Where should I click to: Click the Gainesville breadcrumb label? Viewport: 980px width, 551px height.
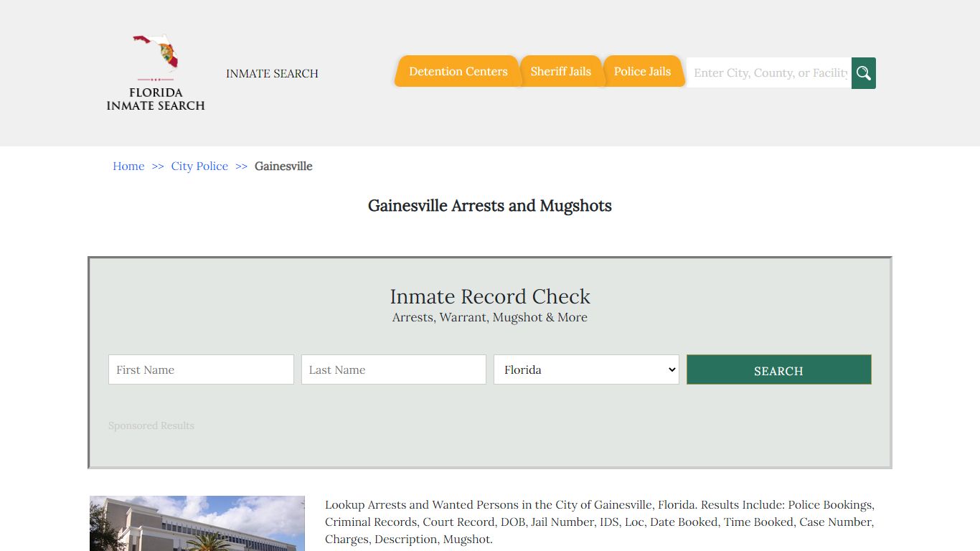[283, 166]
